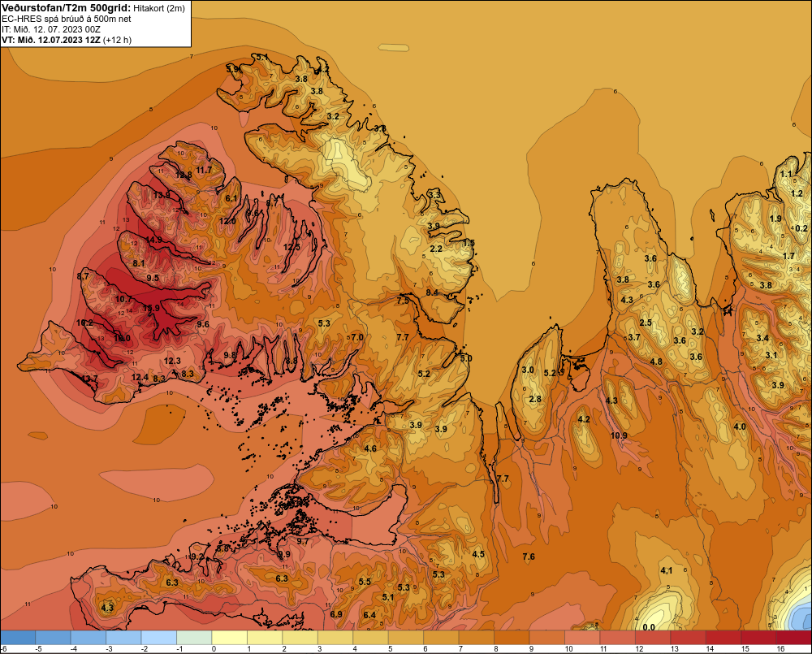Click the 8.4 temperature value
Image resolution: width=812 pixels, height=654 pixels.
point(432,292)
